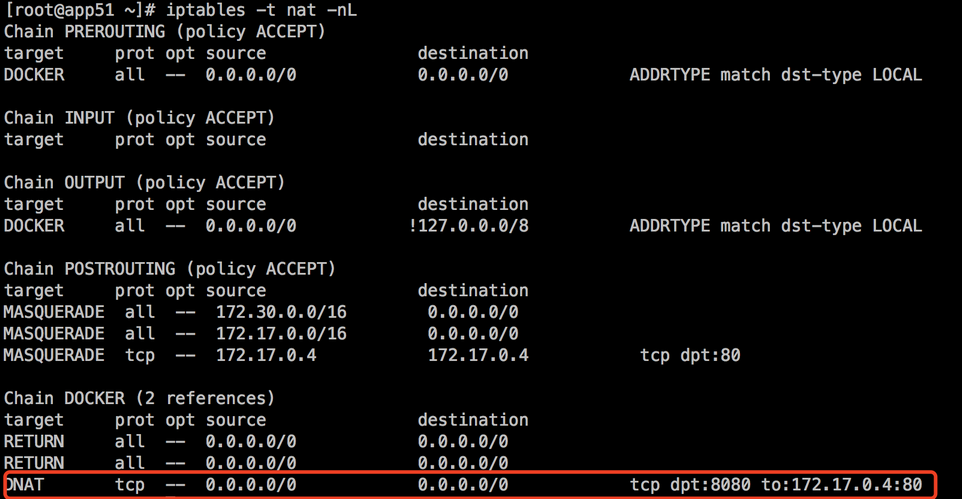
Task: Click the 'iptables -t nat -nL' command text
Action: tap(261, 10)
